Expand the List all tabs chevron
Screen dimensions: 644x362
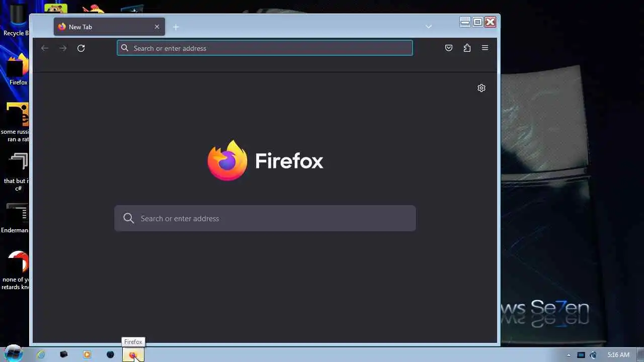click(x=429, y=27)
